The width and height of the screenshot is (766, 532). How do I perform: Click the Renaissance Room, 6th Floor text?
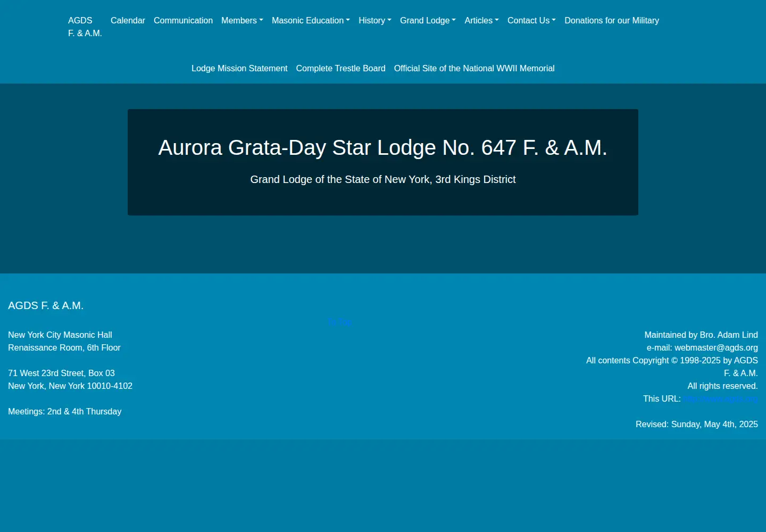click(64, 347)
